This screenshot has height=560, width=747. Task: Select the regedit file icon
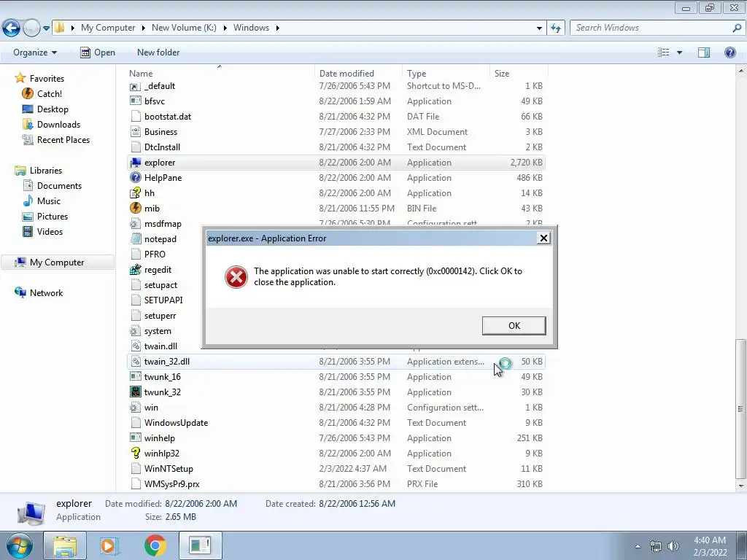(136, 270)
